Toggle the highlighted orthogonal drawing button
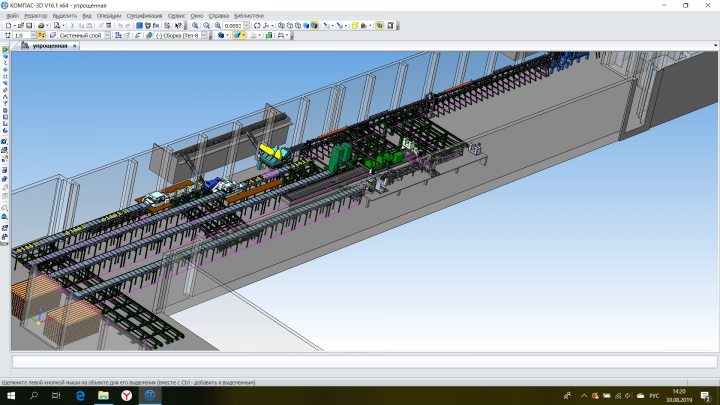 click(41, 35)
